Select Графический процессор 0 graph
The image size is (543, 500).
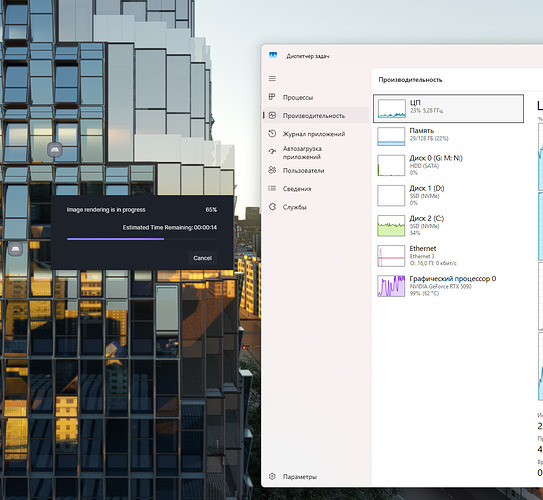pos(391,286)
